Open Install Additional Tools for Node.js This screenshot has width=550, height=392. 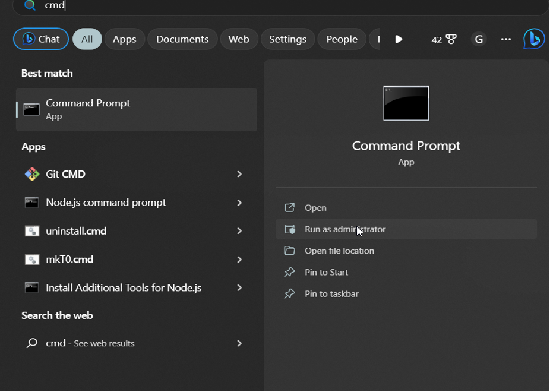point(137,287)
